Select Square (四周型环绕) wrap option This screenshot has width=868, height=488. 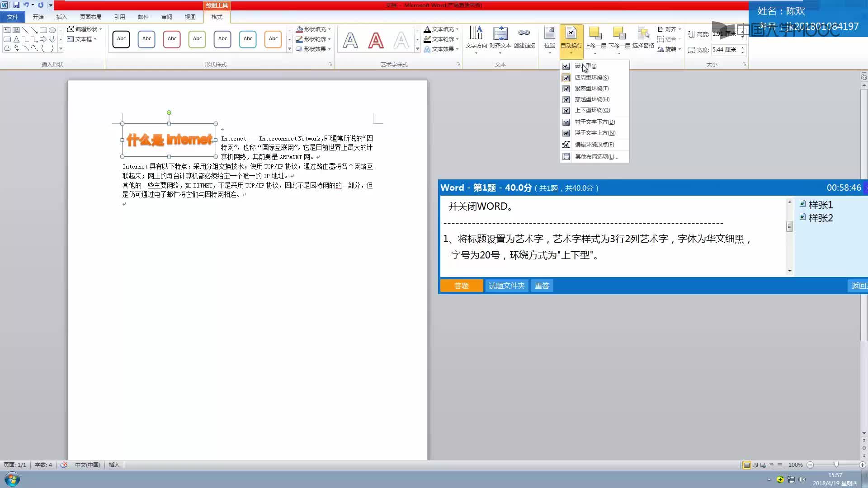point(594,78)
